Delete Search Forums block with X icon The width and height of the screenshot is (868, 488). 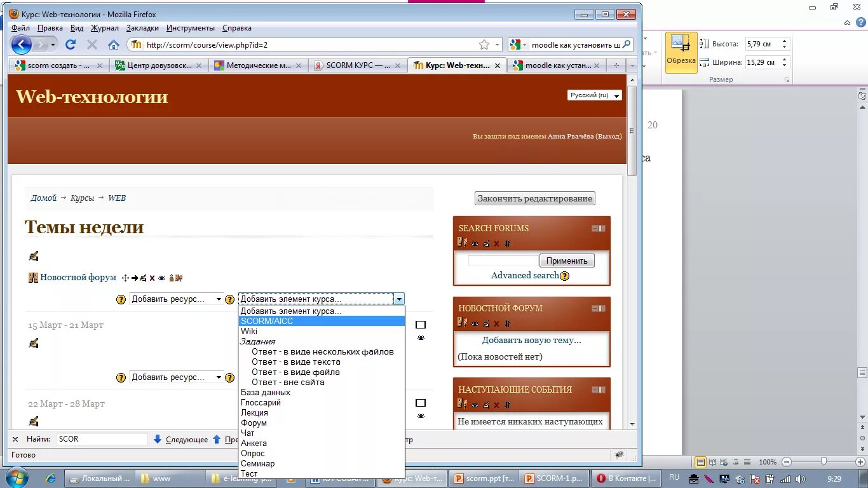[497, 243]
